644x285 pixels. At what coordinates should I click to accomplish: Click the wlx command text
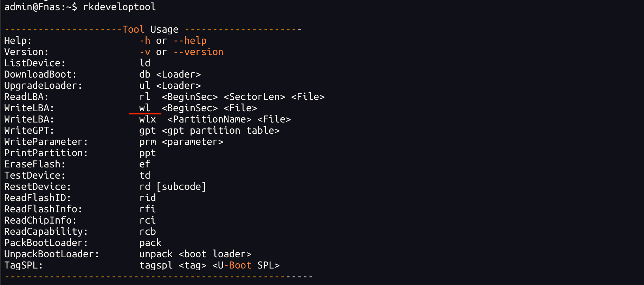tap(148, 119)
